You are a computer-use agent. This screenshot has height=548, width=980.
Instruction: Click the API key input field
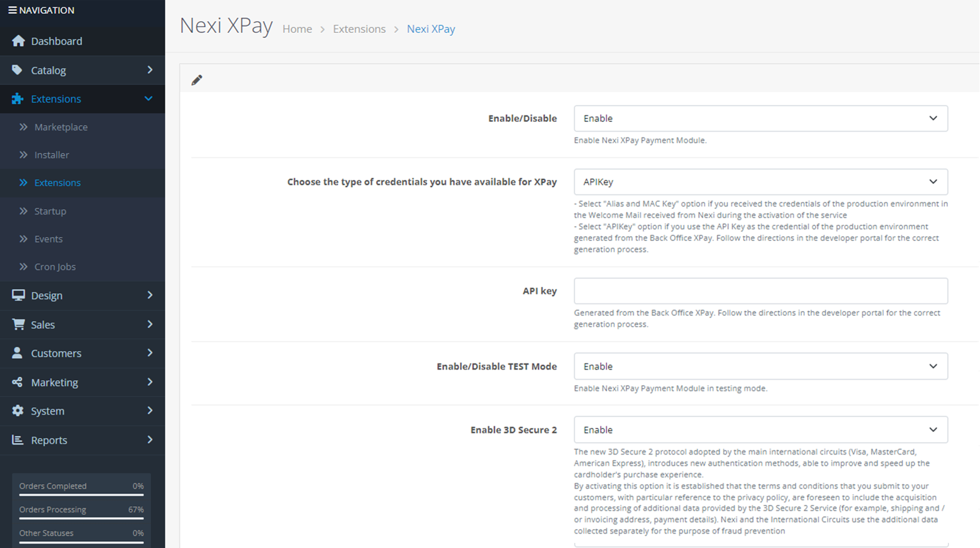pyautogui.click(x=760, y=291)
